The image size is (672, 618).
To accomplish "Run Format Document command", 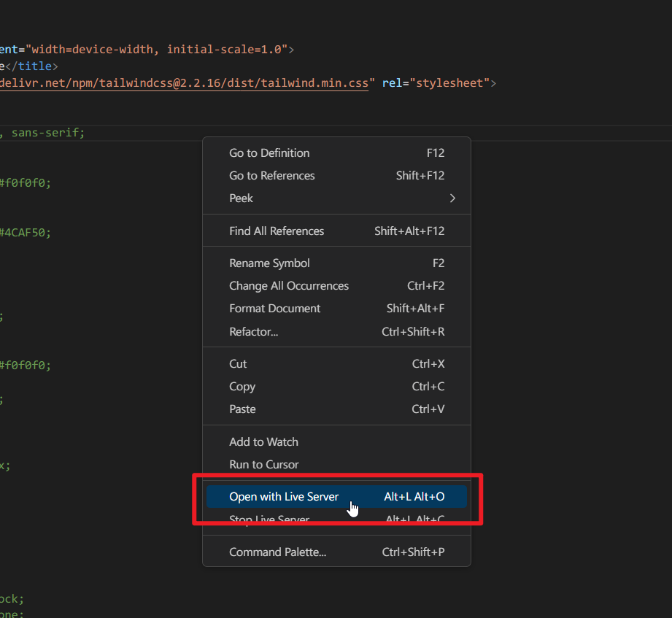I will click(x=274, y=309).
